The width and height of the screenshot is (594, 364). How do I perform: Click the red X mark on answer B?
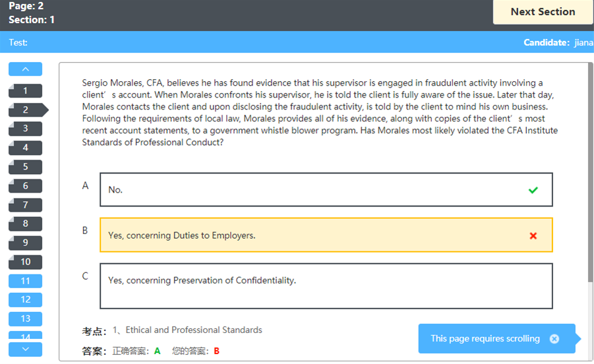[533, 235]
